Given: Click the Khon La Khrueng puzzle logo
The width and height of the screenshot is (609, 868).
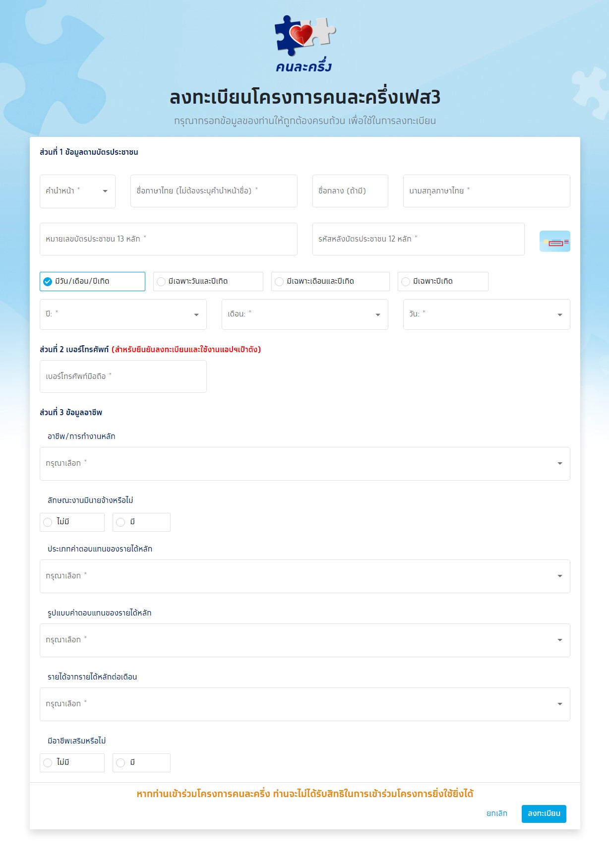Looking at the screenshot, I should coord(304,44).
